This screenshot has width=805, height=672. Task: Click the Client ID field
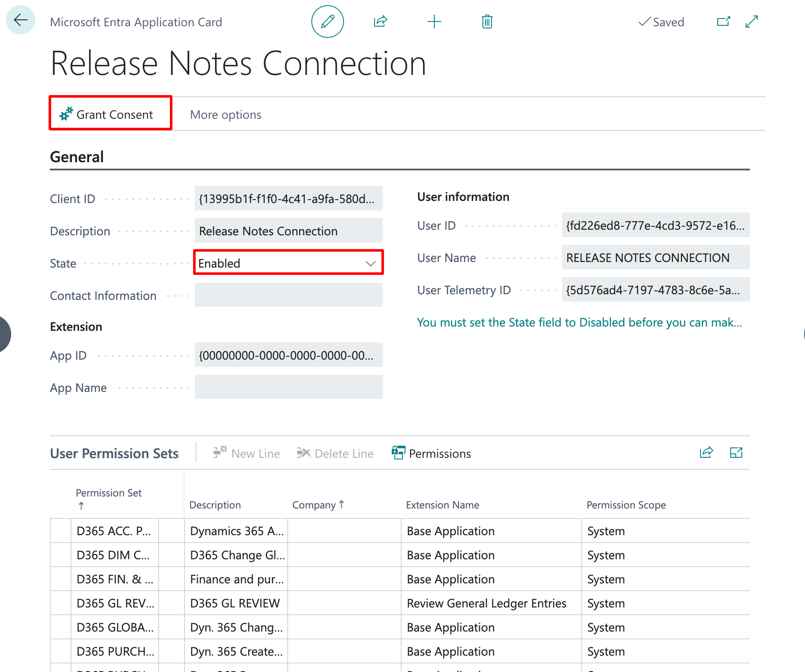289,198
